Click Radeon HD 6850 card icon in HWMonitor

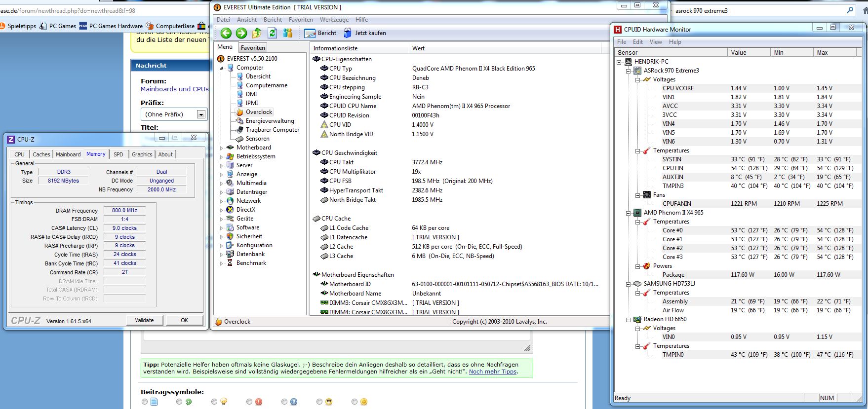637,319
